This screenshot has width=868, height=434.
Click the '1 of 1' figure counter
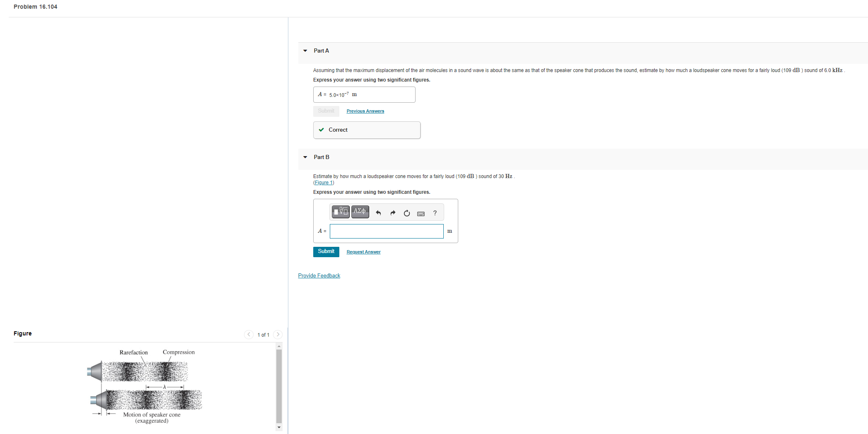[x=263, y=335]
